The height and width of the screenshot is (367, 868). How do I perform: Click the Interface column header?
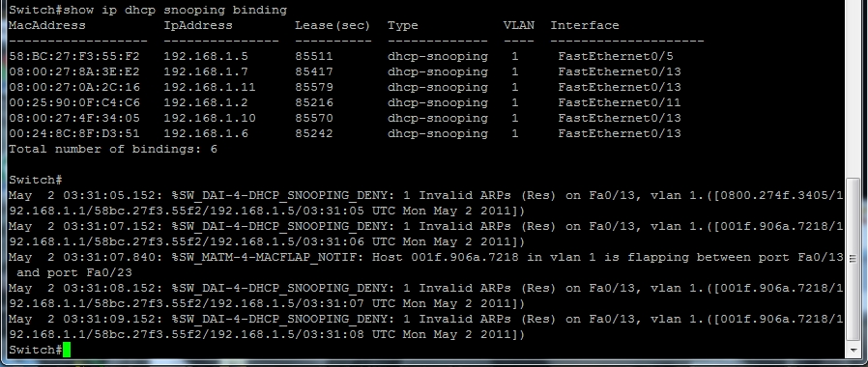click(585, 25)
